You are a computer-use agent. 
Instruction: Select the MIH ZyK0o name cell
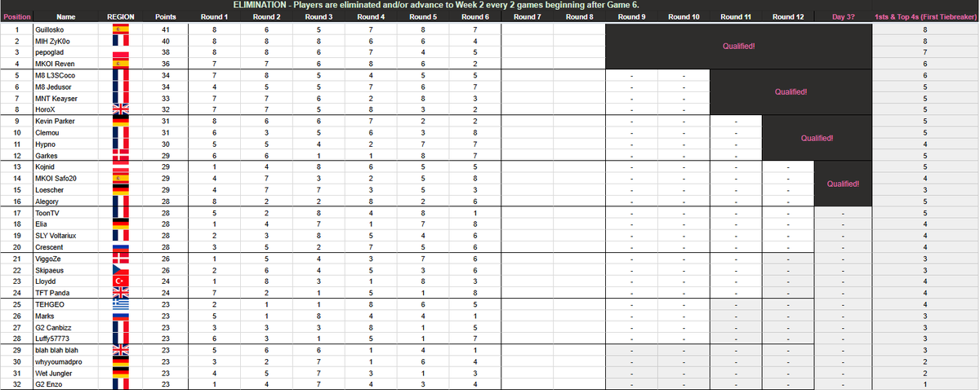[66, 40]
